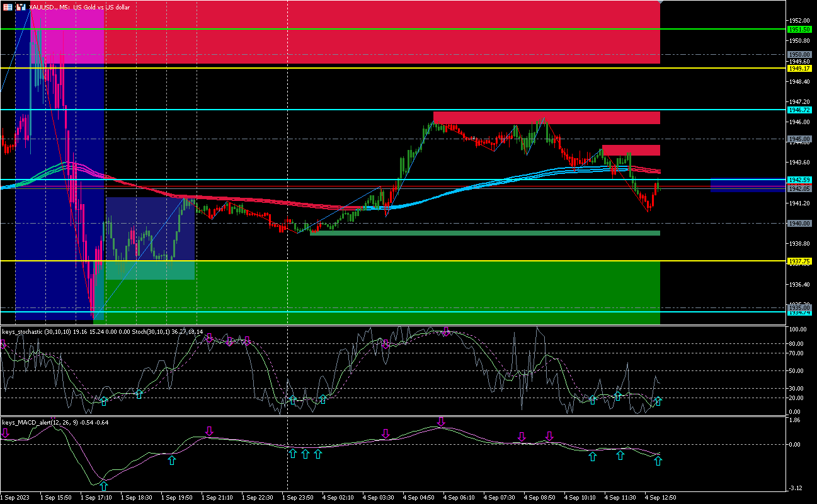Select leftmost magenta arrow in stochastic panel
The width and height of the screenshot is (817, 504).
coord(3,343)
